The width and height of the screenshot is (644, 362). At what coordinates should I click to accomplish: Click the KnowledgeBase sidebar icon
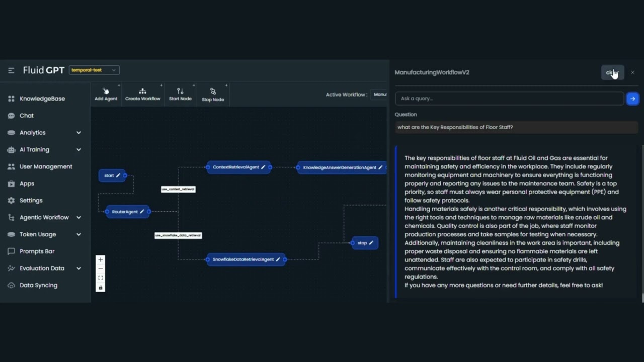click(x=11, y=99)
